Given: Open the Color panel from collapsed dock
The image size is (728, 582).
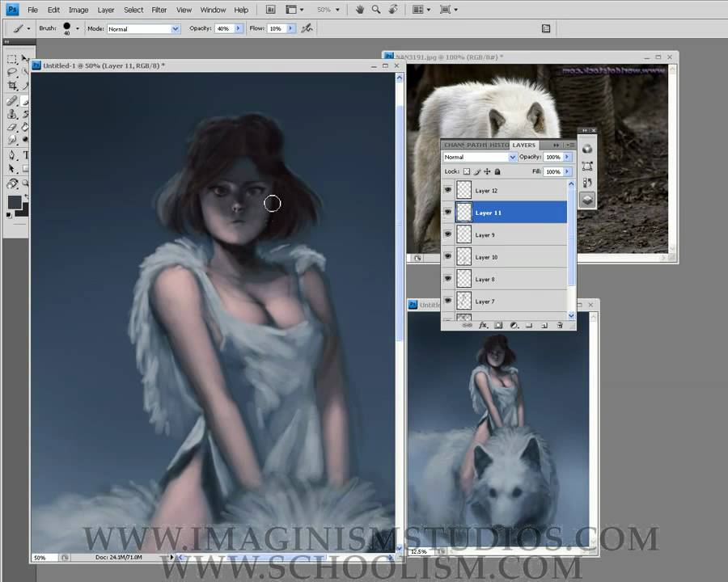Looking at the screenshot, I should click(587, 149).
